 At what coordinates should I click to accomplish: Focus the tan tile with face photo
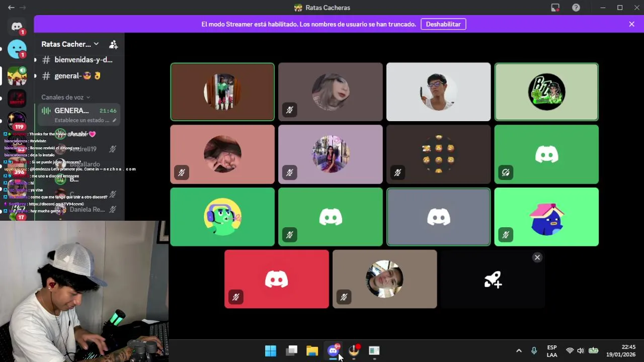(x=384, y=279)
